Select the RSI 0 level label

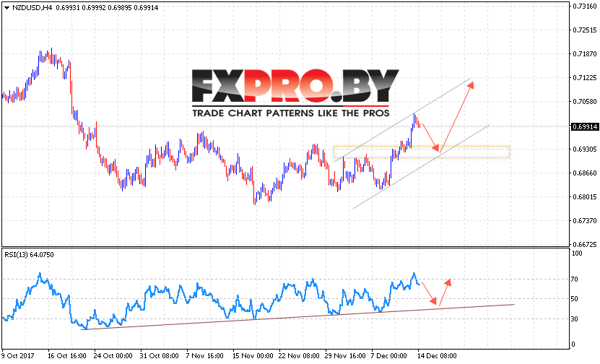573,344
